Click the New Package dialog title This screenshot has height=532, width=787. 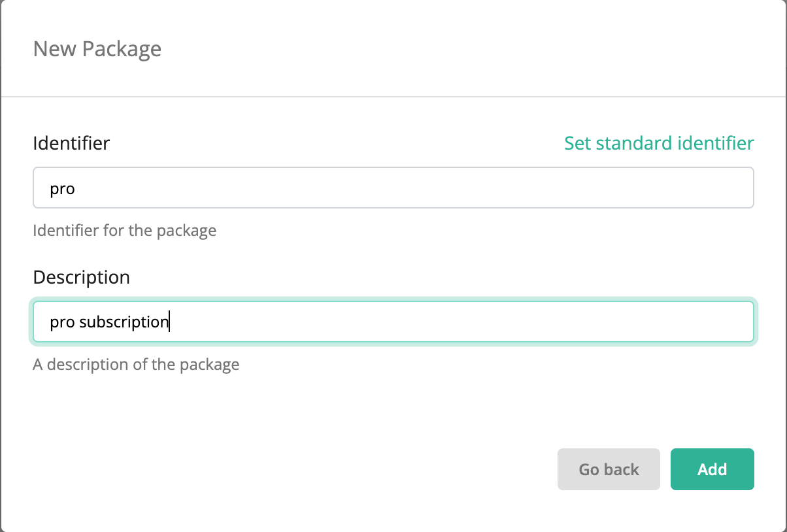tap(97, 49)
